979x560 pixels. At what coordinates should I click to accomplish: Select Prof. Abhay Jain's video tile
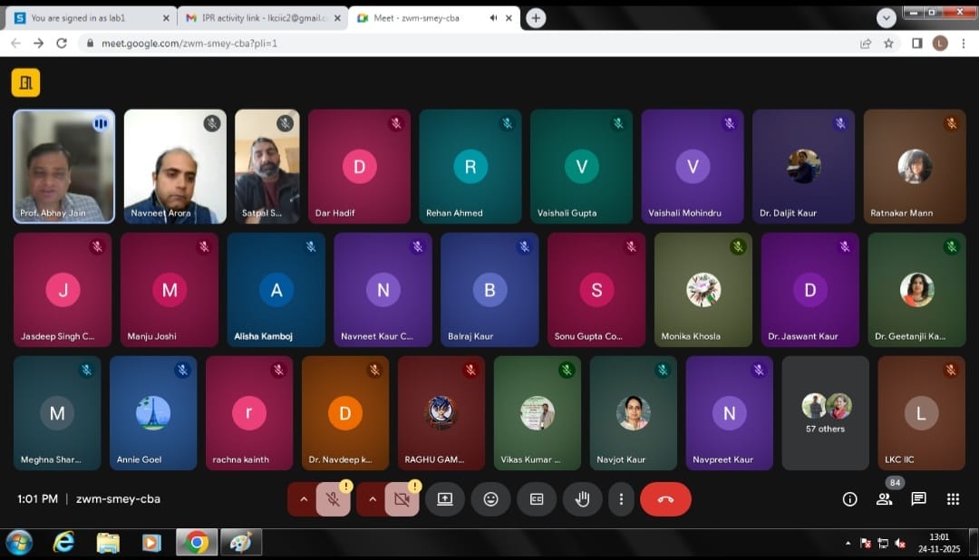[63, 166]
